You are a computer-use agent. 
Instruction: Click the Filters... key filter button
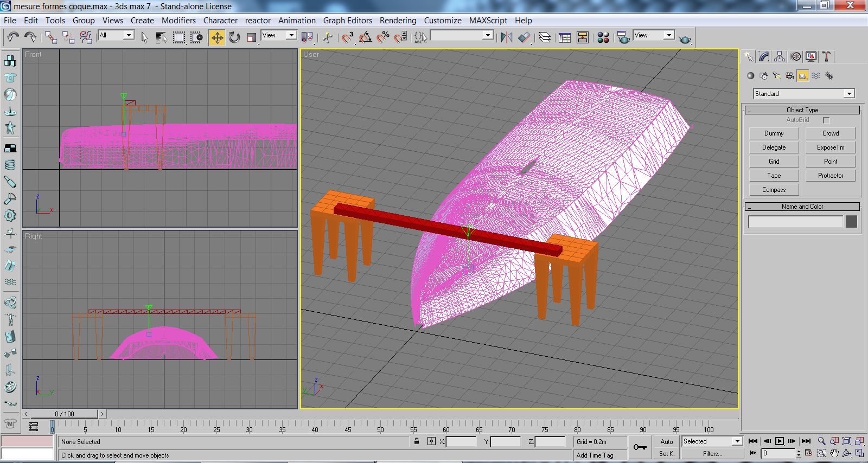[x=712, y=454]
